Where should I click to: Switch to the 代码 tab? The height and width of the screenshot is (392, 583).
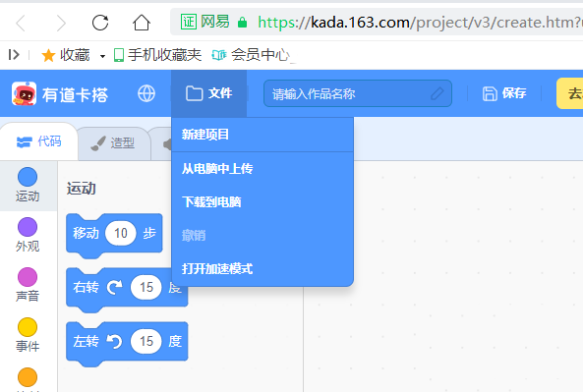pyautogui.click(x=39, y=141)
